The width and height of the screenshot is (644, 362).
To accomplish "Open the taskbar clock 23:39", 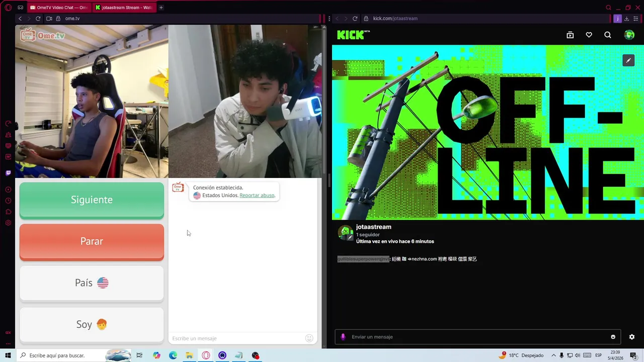I will coord(615,355).
